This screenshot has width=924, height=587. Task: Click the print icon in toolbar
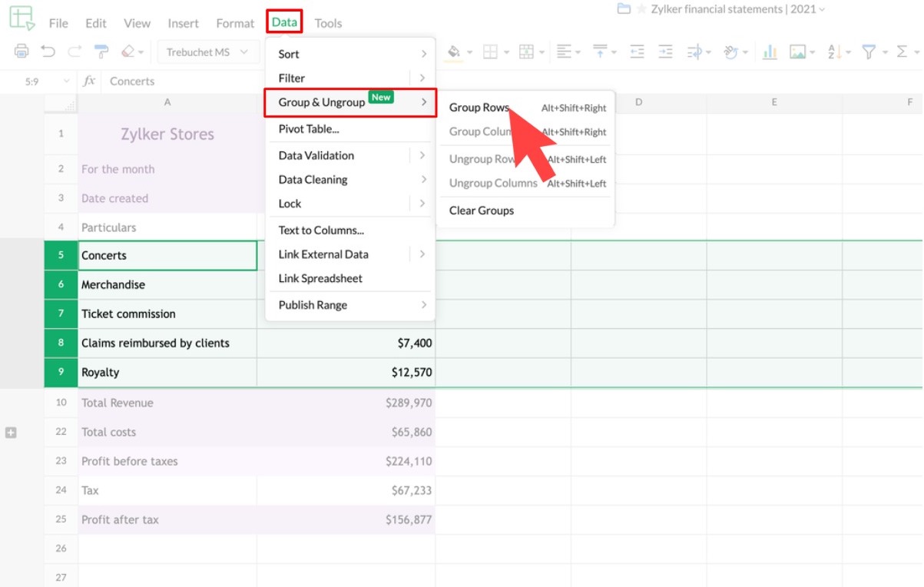coord(22,51)
